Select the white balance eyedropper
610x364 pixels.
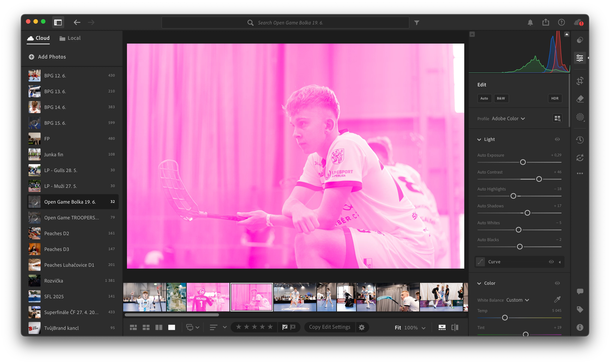click(x=557, y=300)
